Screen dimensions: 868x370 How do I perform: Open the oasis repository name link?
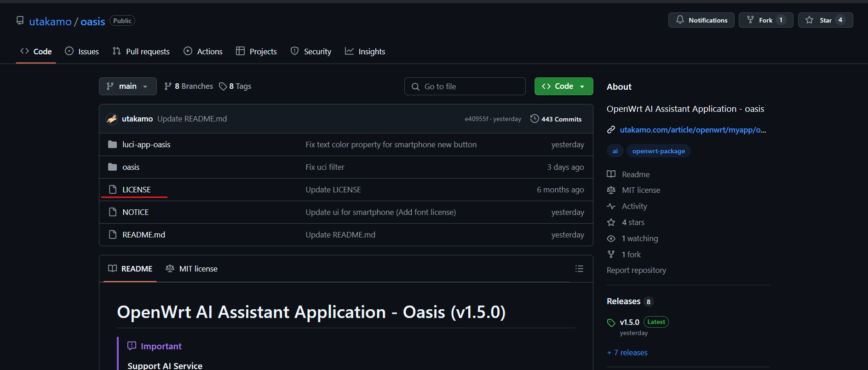click(x=92, y=22)
